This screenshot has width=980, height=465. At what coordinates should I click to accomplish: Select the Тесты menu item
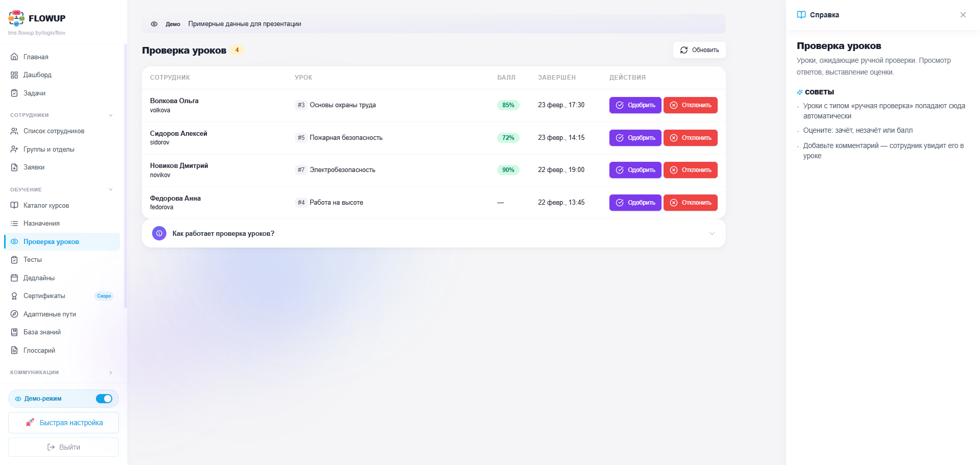[62, 260]
